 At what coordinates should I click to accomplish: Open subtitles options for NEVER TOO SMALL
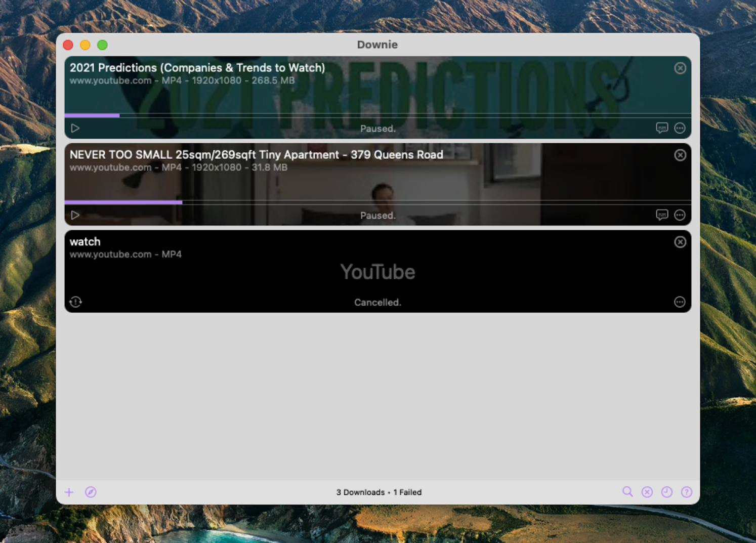[662, 215]
